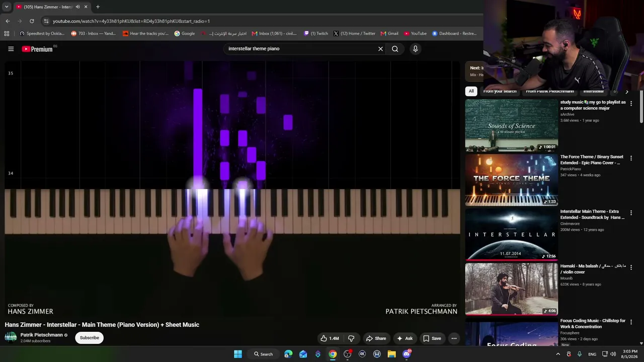Open the Patrik Pietschmann channel name link
This screenshot has width=644, height=362.
tap(41, 335)
